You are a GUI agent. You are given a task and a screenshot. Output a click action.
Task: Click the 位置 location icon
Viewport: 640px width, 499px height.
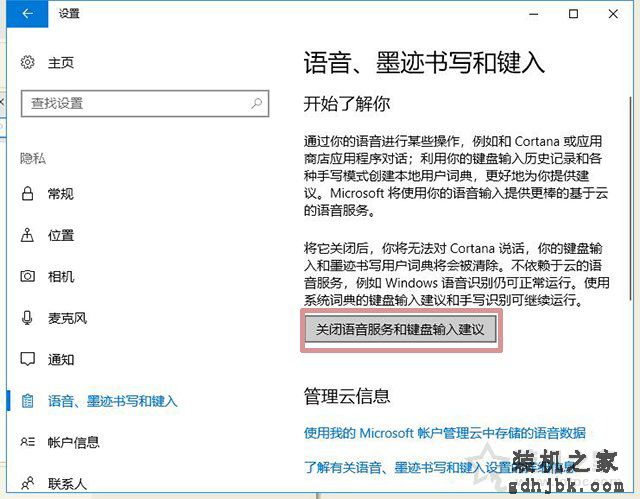[27, 235]
